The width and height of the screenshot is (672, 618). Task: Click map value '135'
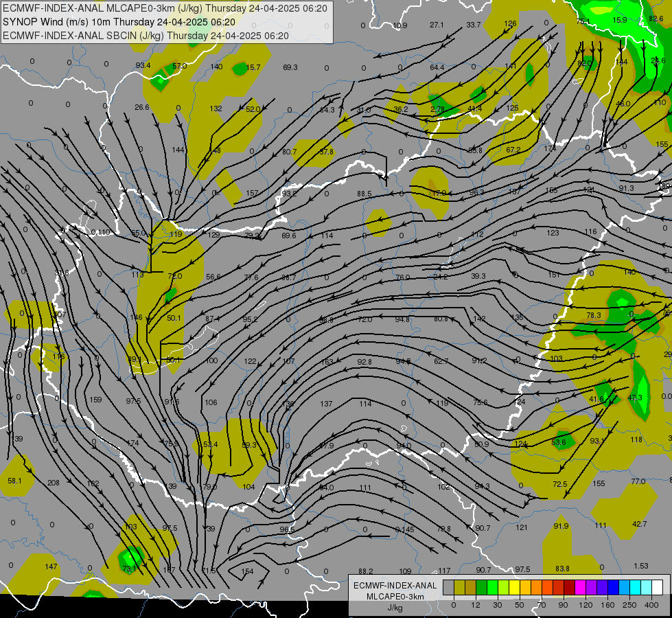tap(518, 317)
